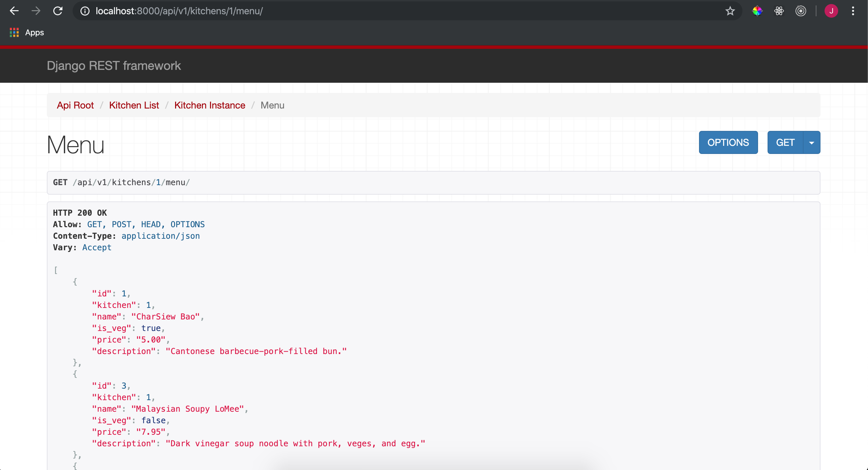Expand the GET format dropdown caret
868x470 pixels.
[812, 142]
